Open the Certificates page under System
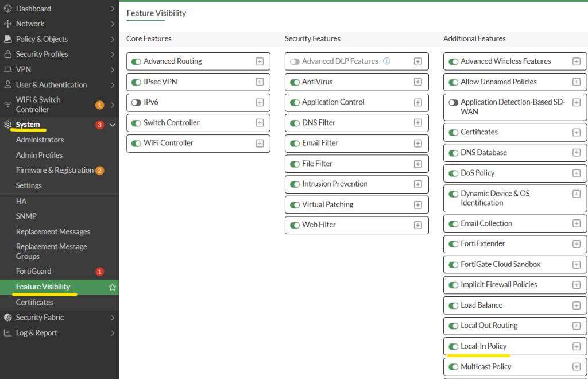 pyautogui.click(x=34, y=303)
